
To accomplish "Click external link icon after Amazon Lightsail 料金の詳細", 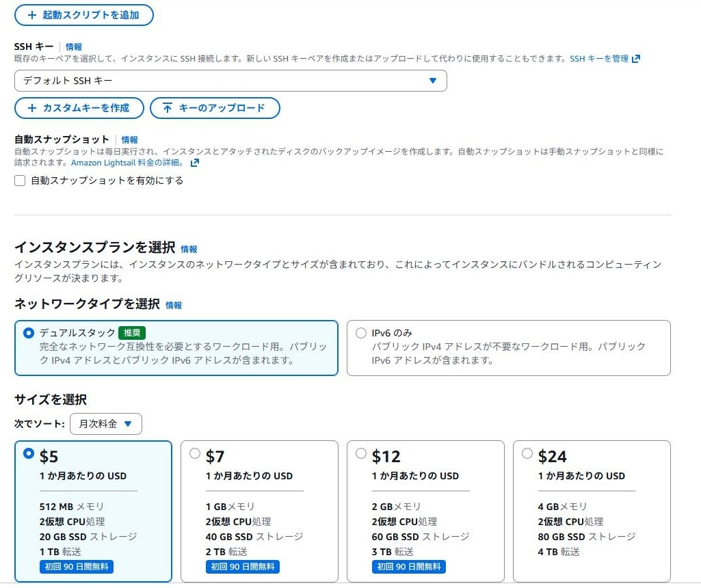I will point(195,163).
